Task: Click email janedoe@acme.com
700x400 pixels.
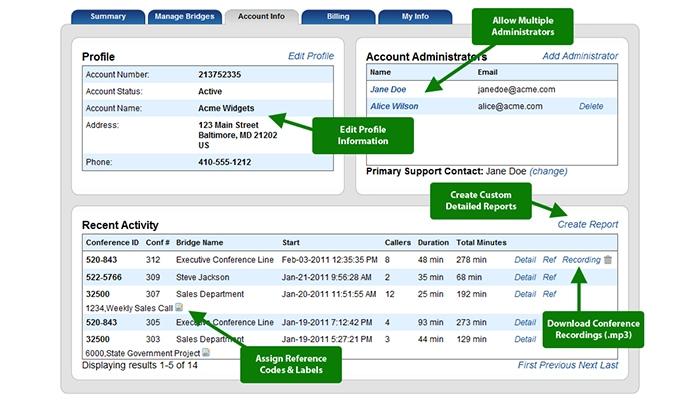Action: (x=517, y=89)
